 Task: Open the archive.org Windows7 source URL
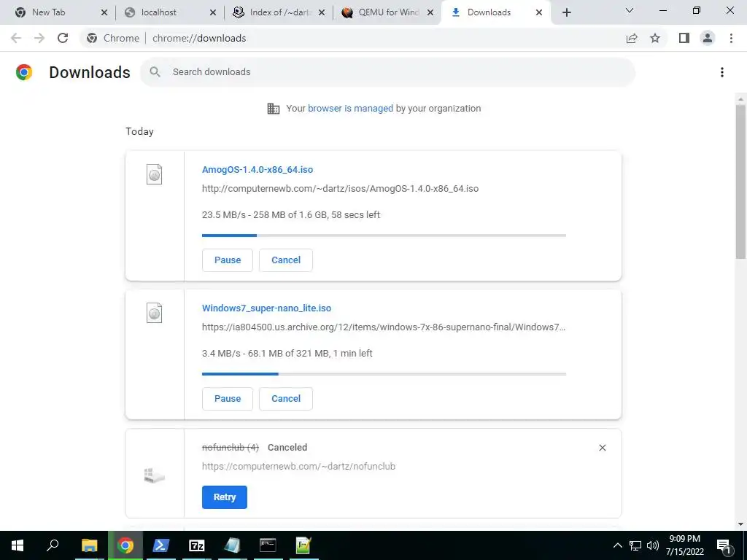384,327
